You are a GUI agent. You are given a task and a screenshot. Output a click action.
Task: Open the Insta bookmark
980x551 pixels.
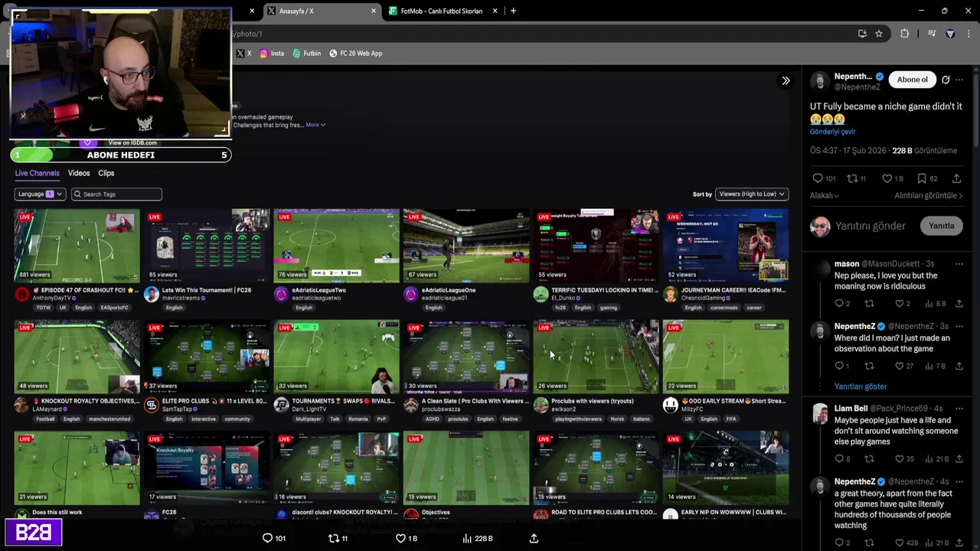click(x=272, y=54)
